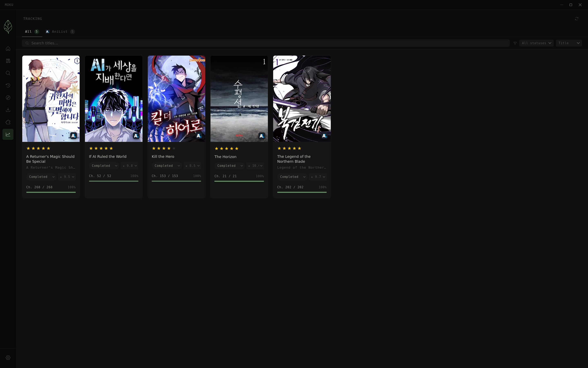Open the Explore compass icon
Image resolution: width=588 pixels, height=368 pixels.
[8, 98]
